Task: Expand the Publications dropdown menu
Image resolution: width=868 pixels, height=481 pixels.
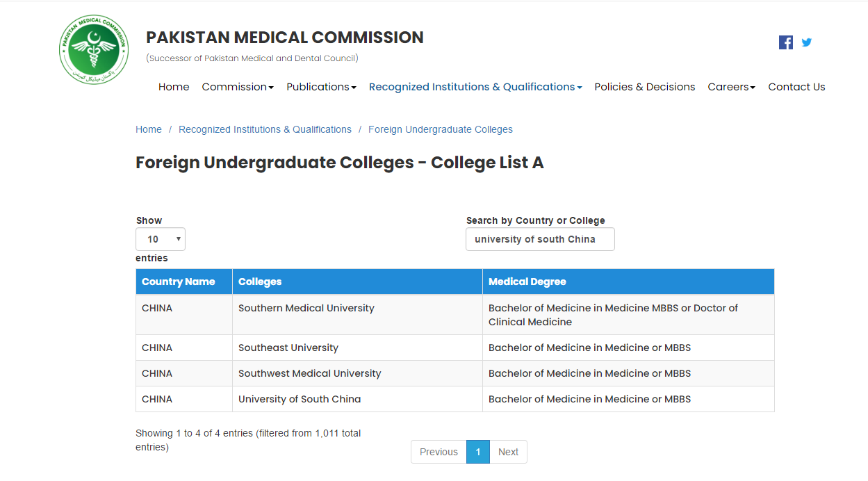Action: click(321, 87)
